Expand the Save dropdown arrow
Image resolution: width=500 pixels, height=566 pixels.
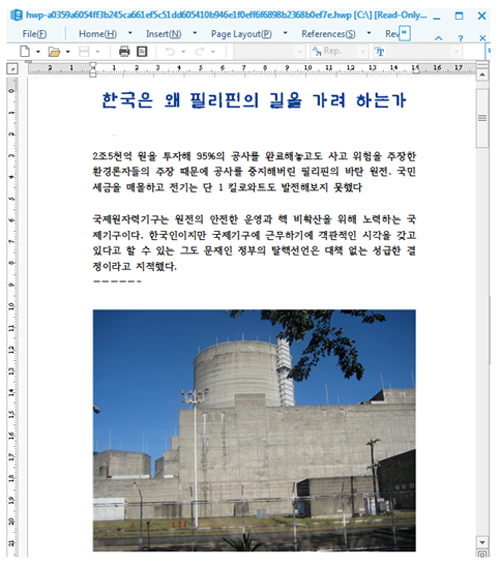click(x=97, y=52)
